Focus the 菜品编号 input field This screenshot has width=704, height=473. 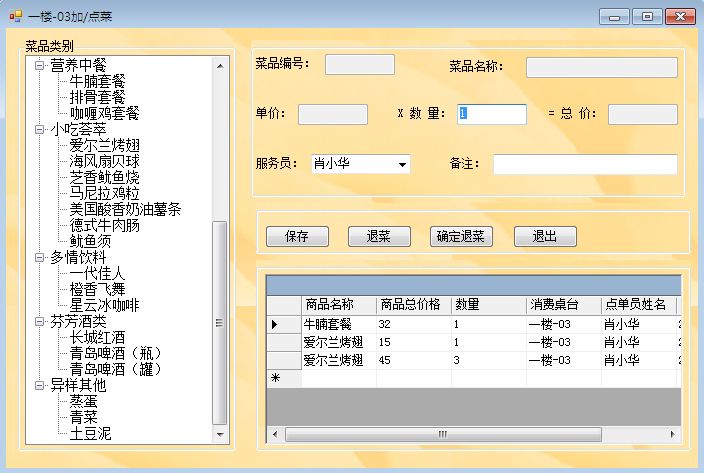coord(360,65)
